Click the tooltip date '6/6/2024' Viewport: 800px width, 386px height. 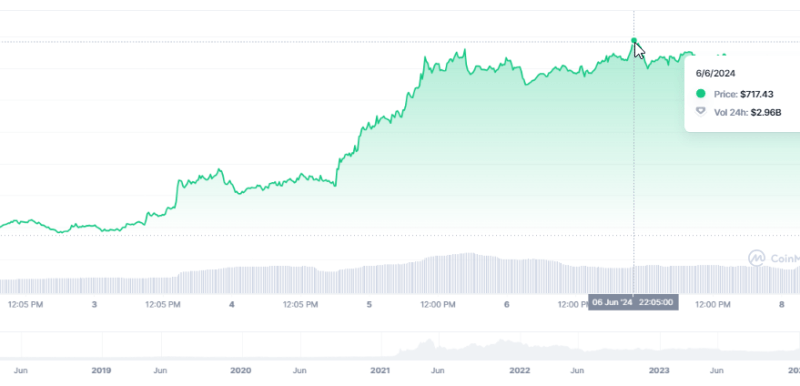[x=715, y=73]
